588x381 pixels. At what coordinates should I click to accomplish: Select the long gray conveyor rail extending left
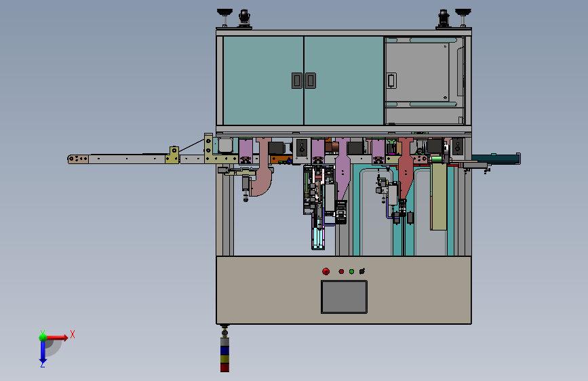pos(127,159)
